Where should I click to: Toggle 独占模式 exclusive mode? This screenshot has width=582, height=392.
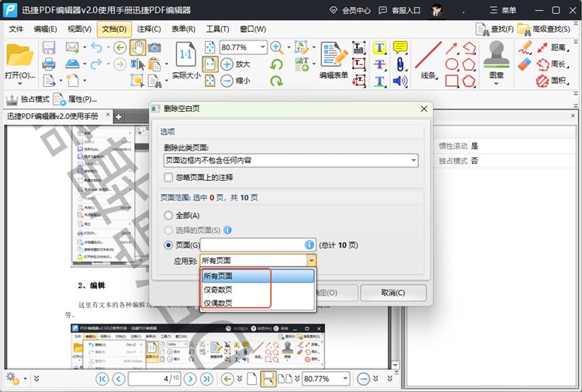[27, 99]
